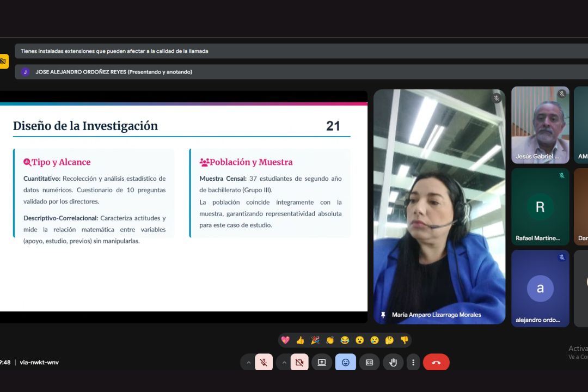Unmute the microphone
The width and height of the screenshot is (588, 392).
(264, 363)
